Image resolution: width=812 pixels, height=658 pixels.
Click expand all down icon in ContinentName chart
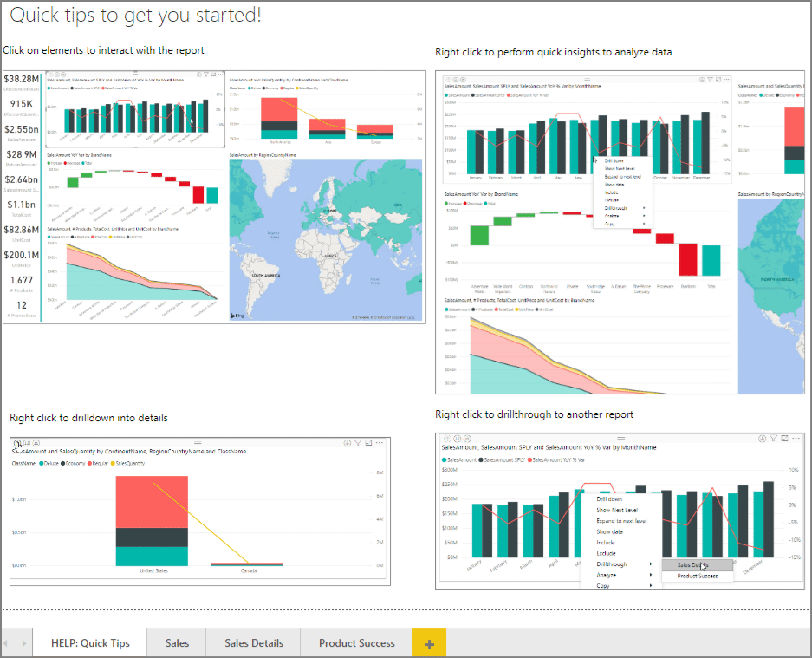(36, 443)
